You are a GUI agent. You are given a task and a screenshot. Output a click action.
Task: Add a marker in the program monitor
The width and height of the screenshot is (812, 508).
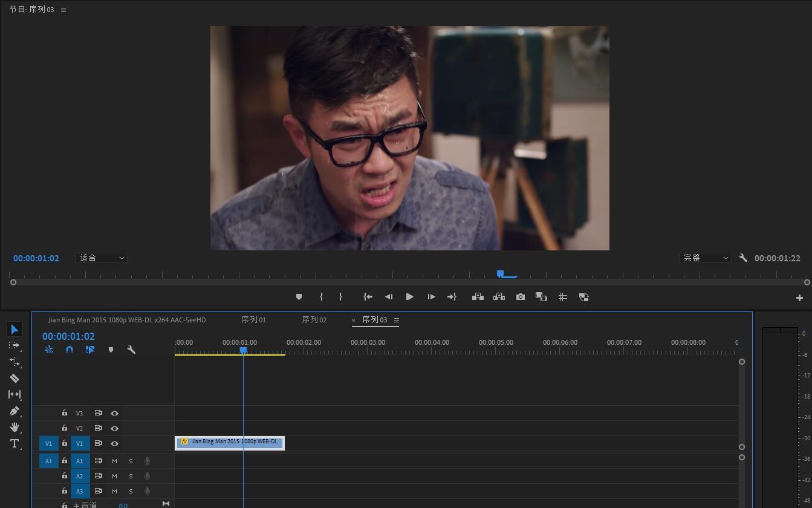[x=299, y=297]
